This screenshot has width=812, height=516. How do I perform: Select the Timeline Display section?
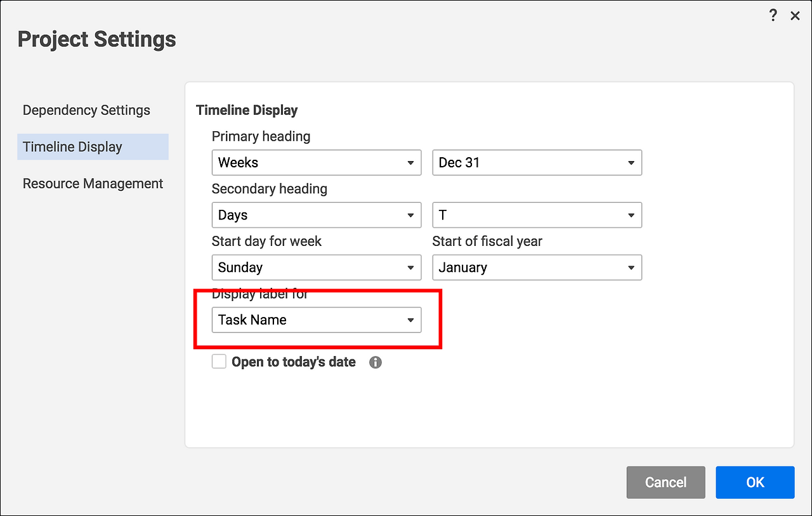72,147
